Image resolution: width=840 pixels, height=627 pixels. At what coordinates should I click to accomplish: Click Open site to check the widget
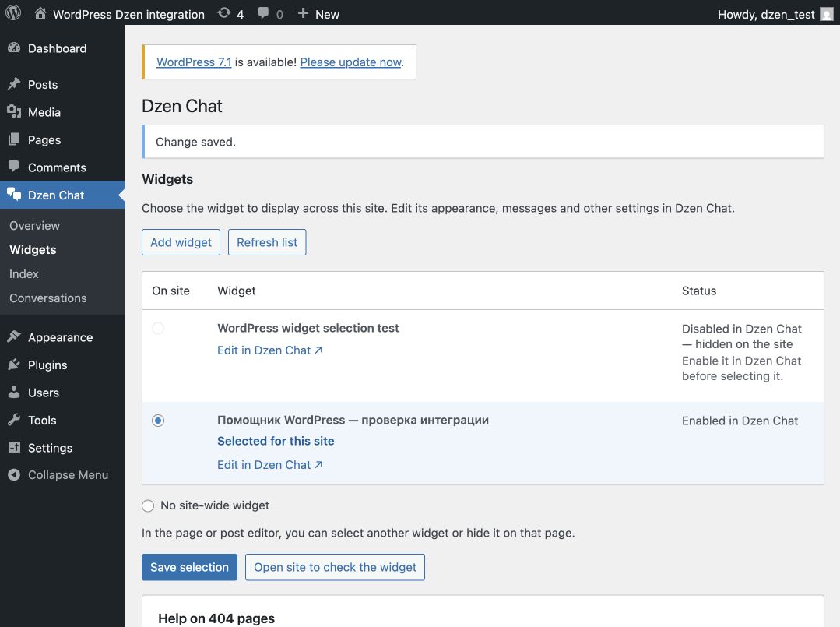click(x=335, y=567)
